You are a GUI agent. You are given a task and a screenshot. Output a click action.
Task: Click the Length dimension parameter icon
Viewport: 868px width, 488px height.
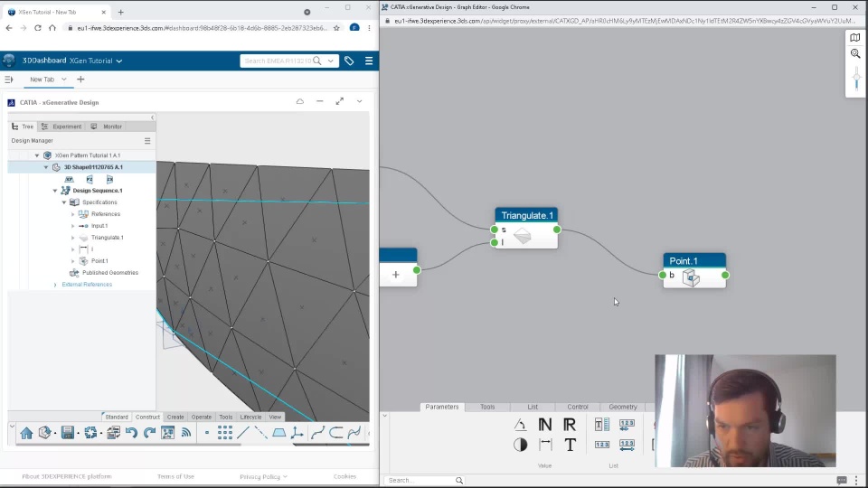[x=545, y=445]
